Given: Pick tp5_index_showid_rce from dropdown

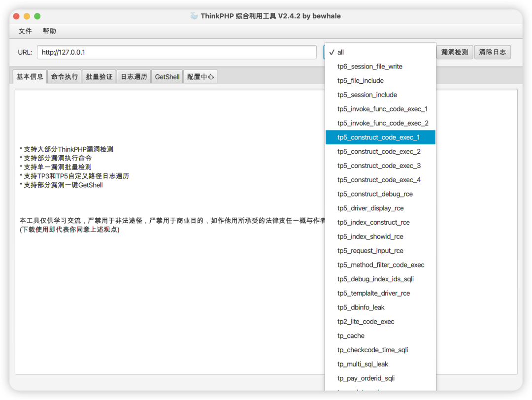Looking at the screenshot, I should coord(380,236).
